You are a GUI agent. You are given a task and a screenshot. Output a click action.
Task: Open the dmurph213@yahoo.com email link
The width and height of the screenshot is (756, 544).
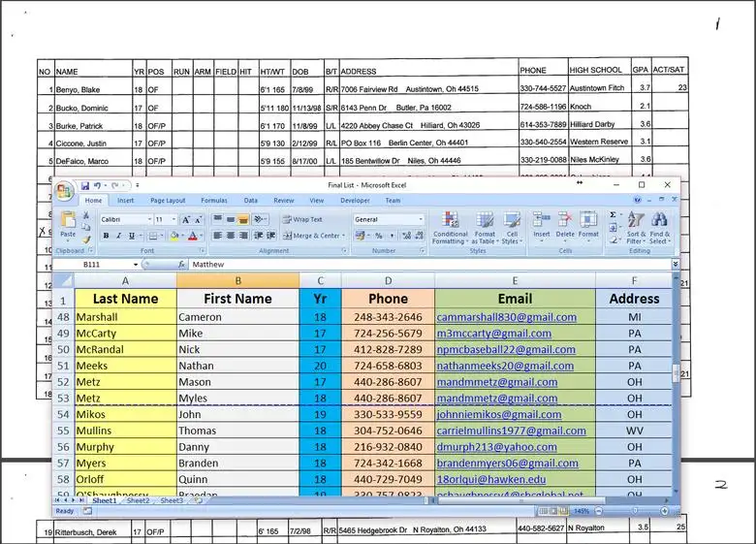tap(496, 447)
